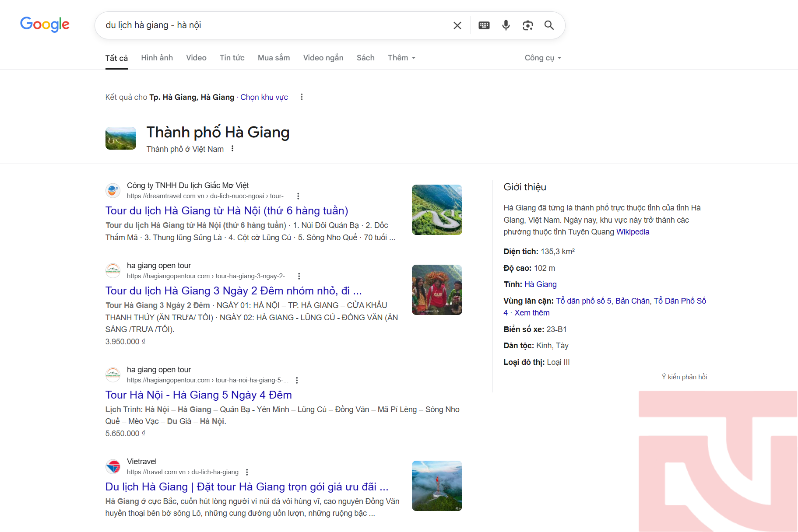The width and height of the screenshot is (798, 532).
Task: Click the winding road result thumbnail
Action: (x=437, y=210)
